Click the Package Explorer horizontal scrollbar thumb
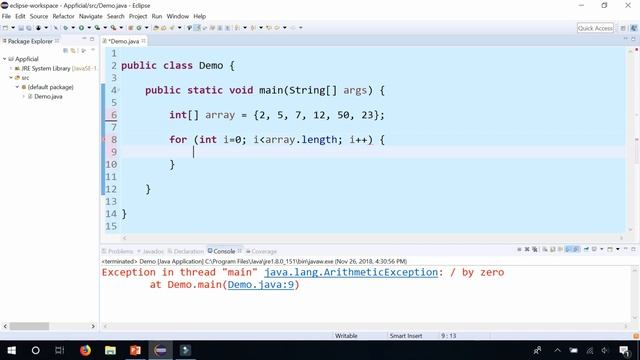 29,327
